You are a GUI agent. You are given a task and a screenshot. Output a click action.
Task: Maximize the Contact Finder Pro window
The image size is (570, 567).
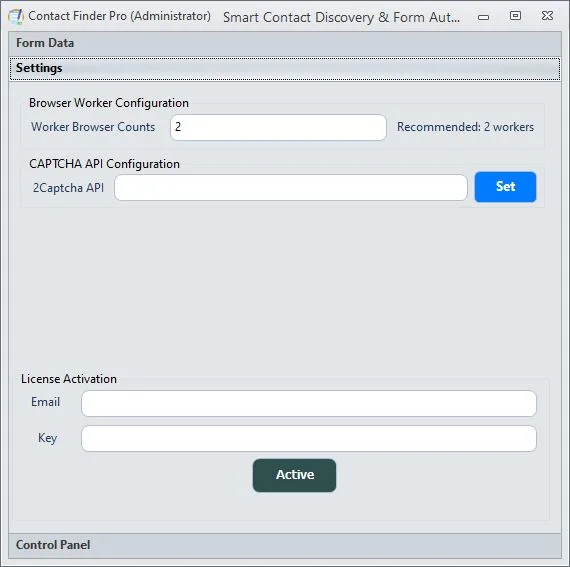coord(515,16)
